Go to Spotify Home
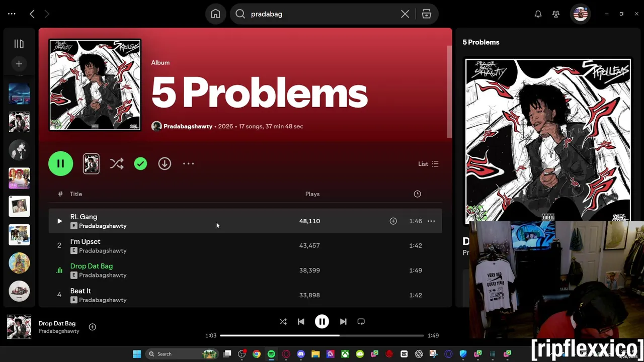This screenshot has width=644, height=362. tap(215, 14)
